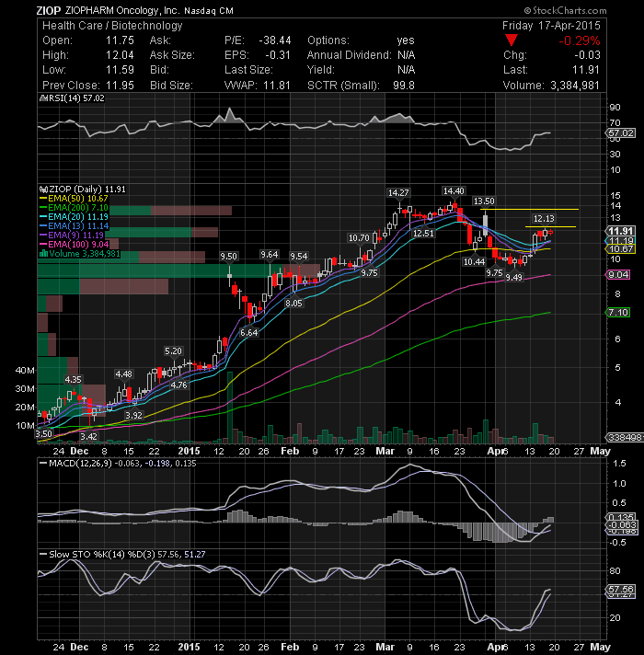Click the 57.56 stochastic value tag on right
The width and height of the screenshot is (644, 655).
pos(621,589)
